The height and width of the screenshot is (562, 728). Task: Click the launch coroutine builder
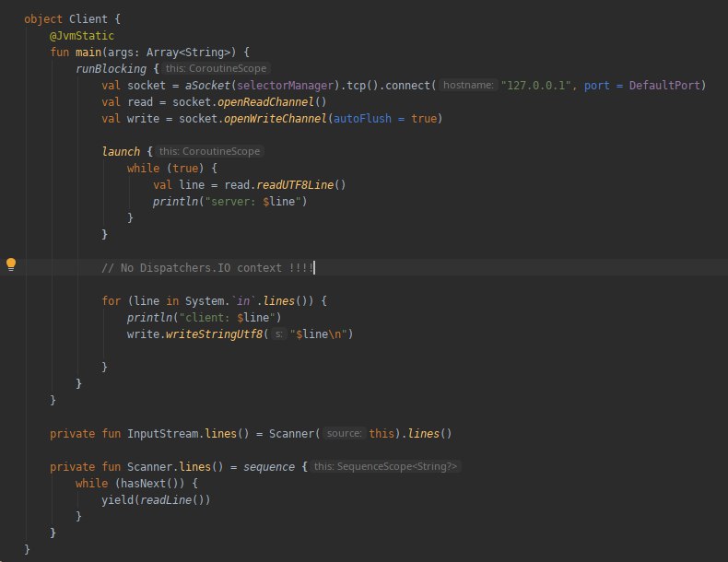[121, 152]
